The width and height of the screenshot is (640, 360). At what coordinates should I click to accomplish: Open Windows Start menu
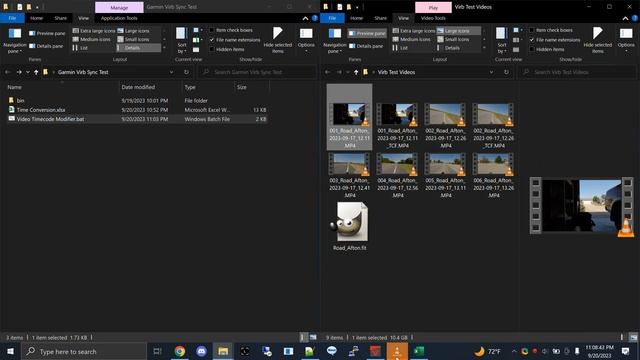point(10,351)
